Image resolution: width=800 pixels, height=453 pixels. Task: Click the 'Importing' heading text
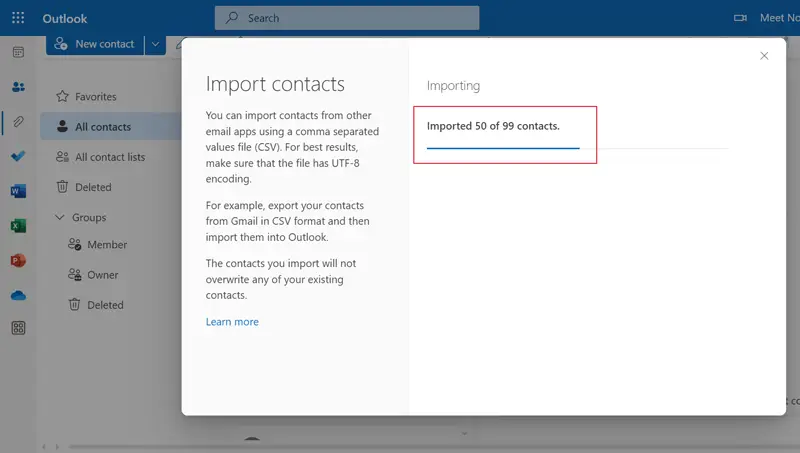point(453,86)
